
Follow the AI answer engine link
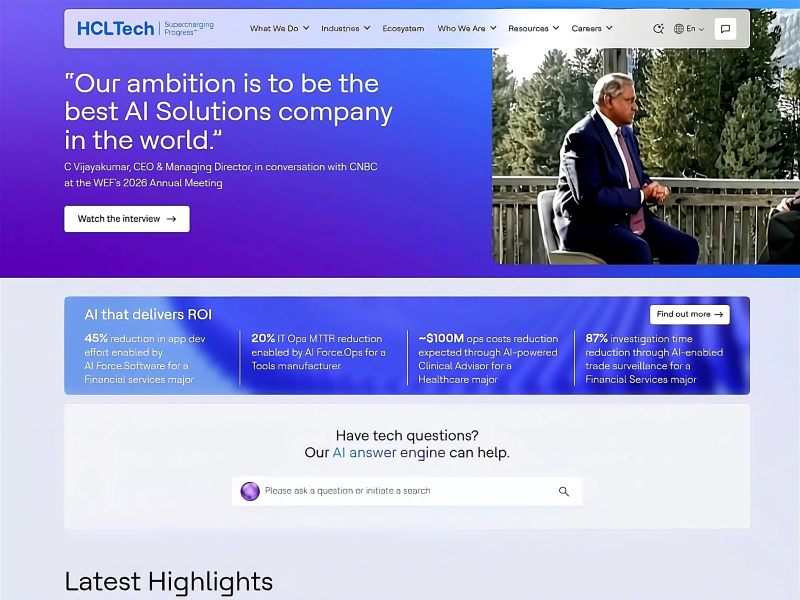point(389,453)
